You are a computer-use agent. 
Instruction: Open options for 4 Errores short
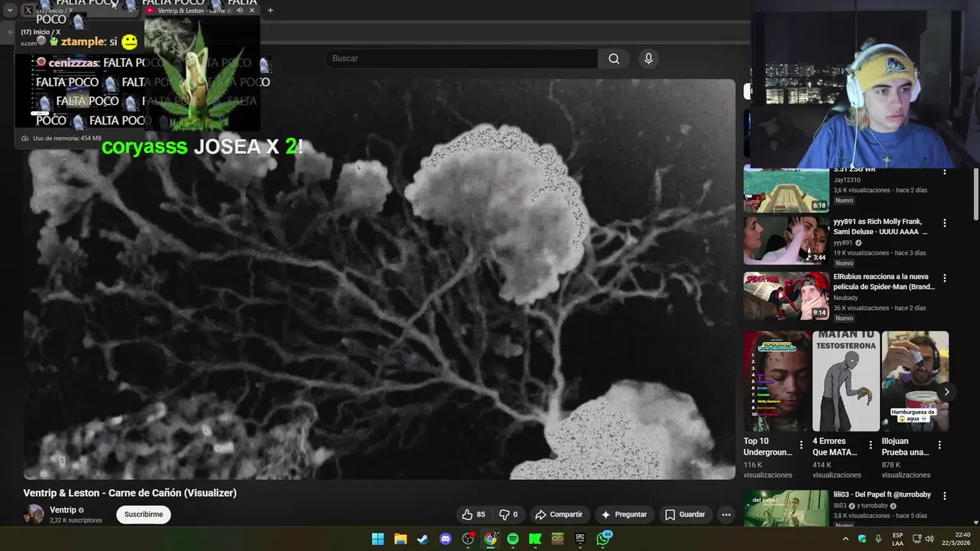coord(871,445)
